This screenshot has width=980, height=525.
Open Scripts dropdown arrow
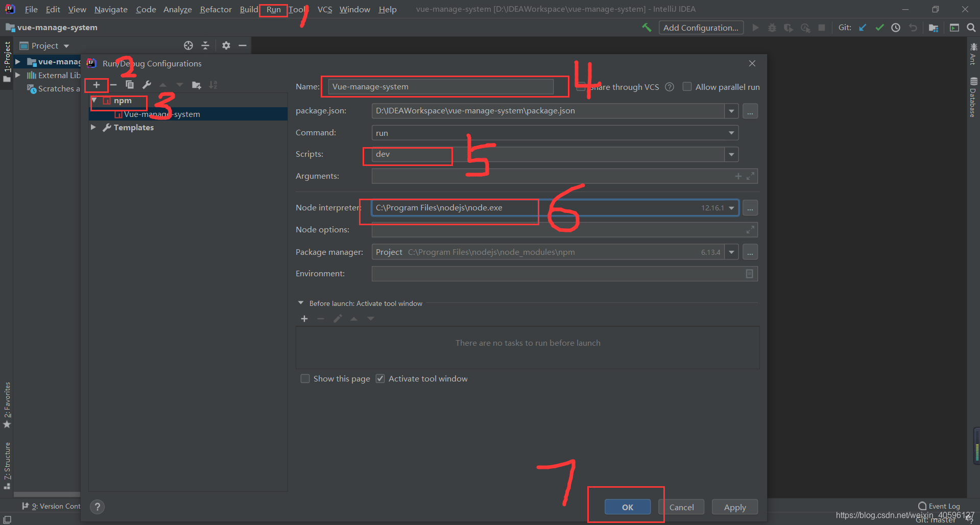[x=731, y=154]
